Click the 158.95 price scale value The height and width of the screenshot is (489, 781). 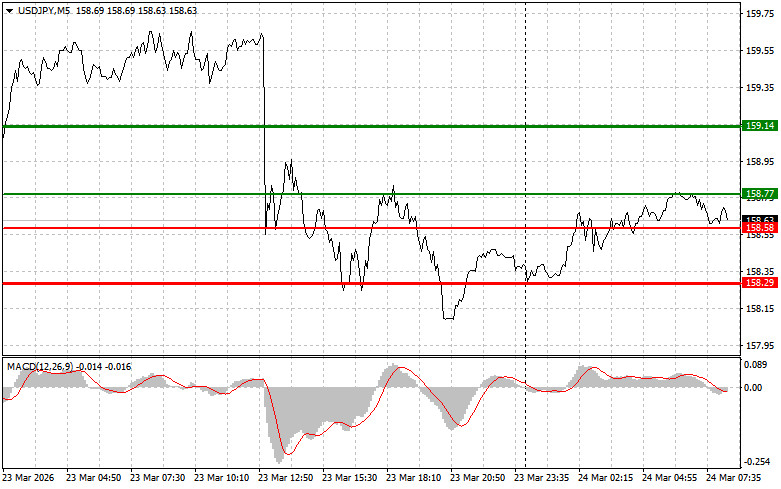(760, 162)
